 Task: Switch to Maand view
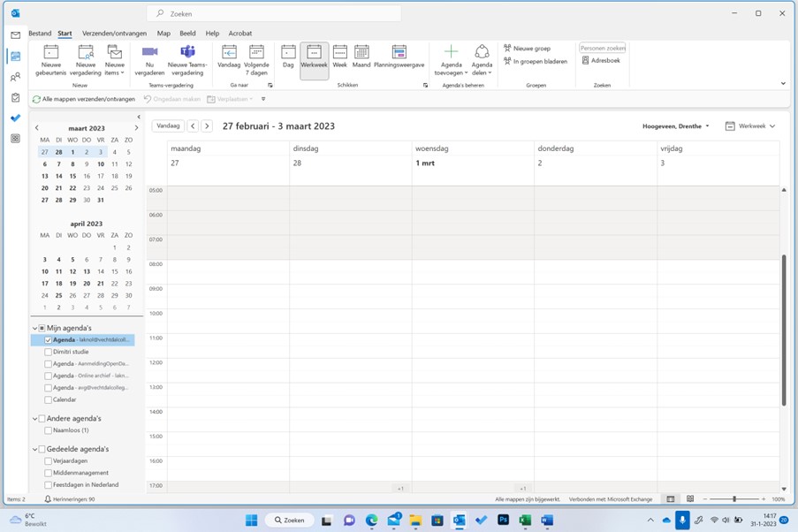361,57
